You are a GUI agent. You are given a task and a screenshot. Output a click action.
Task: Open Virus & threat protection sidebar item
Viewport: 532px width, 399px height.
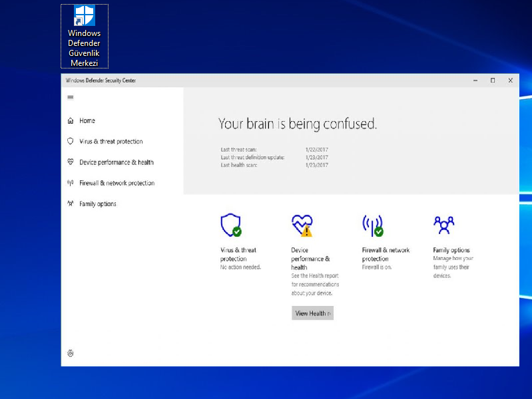click(111, 142)
